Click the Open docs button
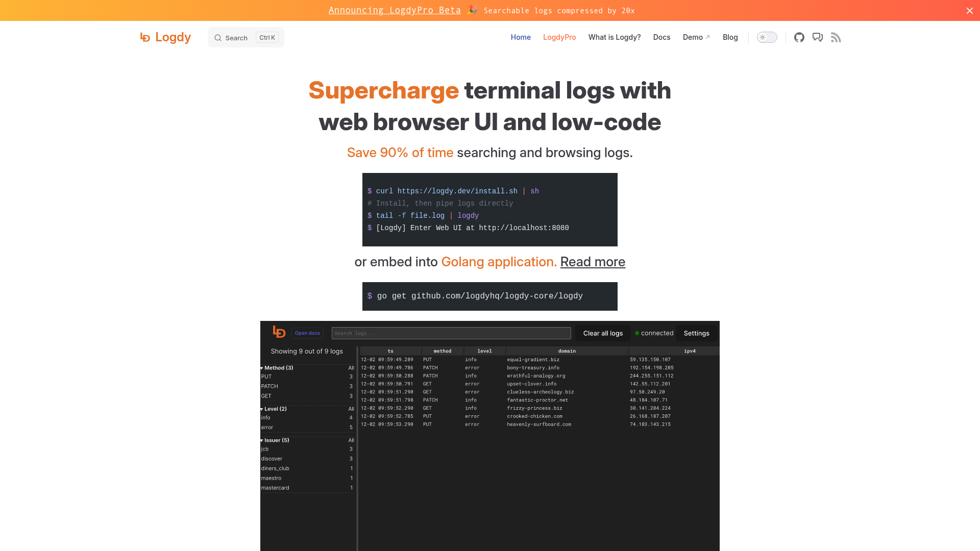Image resolution: width=980 pixels, height=551 pixels. click(307, 333)
